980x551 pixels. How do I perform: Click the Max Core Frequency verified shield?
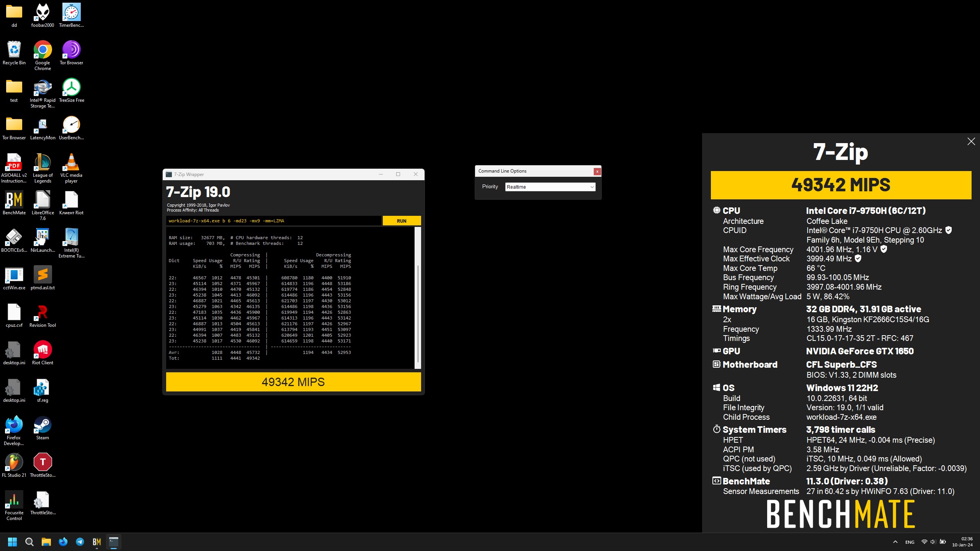click(884, 249)
